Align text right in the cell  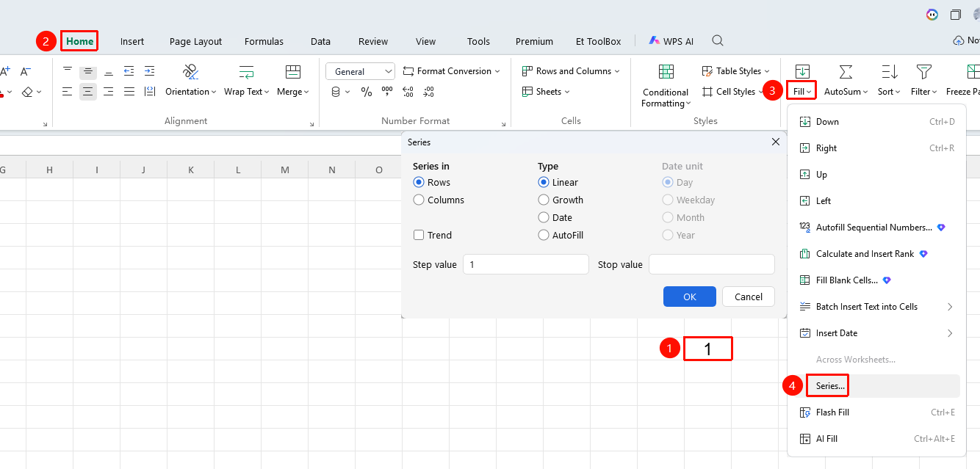(x=109, y=92)
